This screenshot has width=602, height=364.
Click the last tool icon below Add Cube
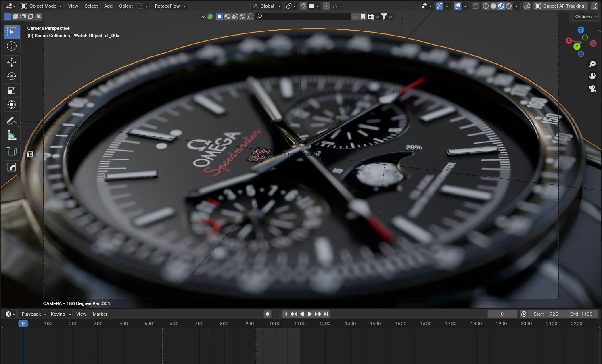coord(12,167)
